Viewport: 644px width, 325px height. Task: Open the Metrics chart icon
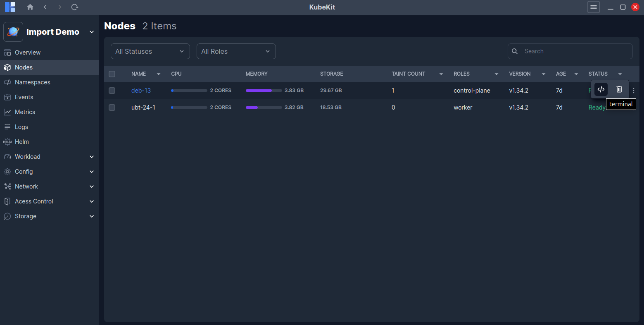point(7,112)
